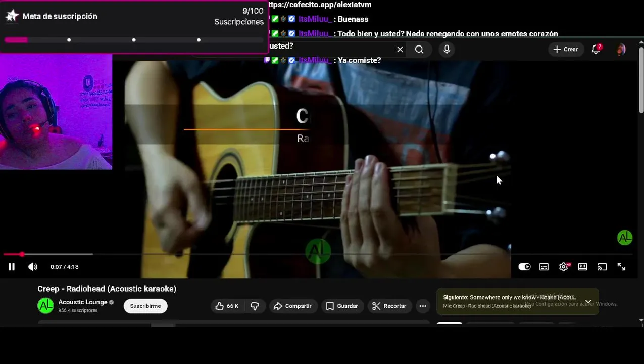Screen dimensions: 644x364
Task: Subscribe with the Suscribirme button
Action: (145, 306)
